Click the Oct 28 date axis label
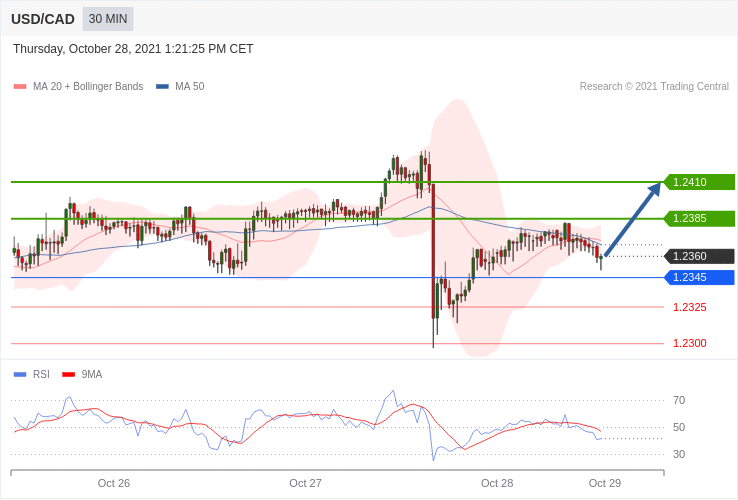Screen dimensions: 738x500 coord(497,484)
